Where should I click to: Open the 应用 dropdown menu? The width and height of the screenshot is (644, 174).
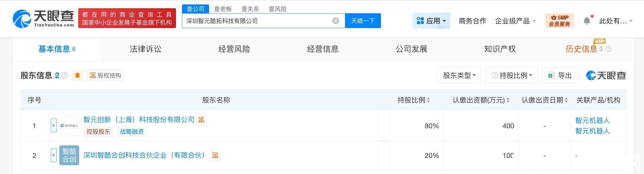[431, 21]
